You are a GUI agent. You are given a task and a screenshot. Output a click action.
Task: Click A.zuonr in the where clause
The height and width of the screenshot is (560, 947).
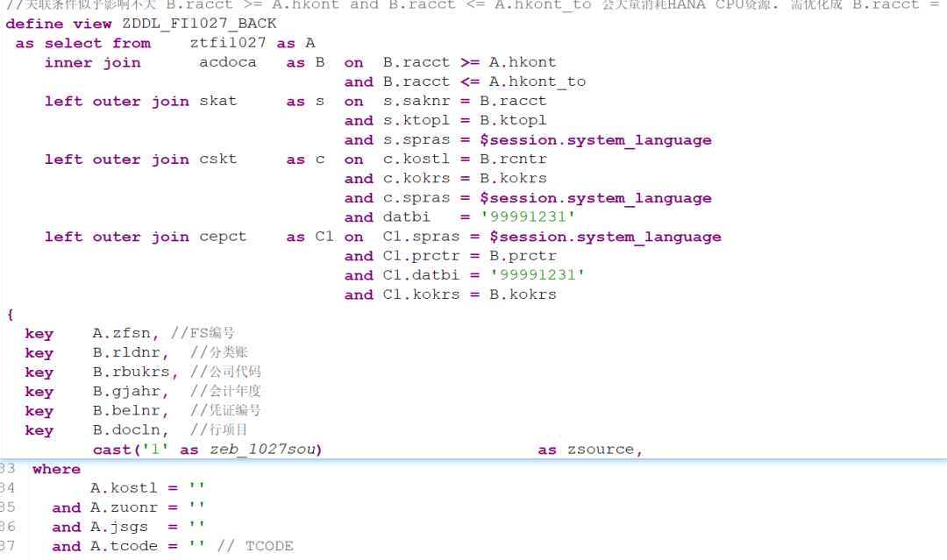(x=124, y=507)
